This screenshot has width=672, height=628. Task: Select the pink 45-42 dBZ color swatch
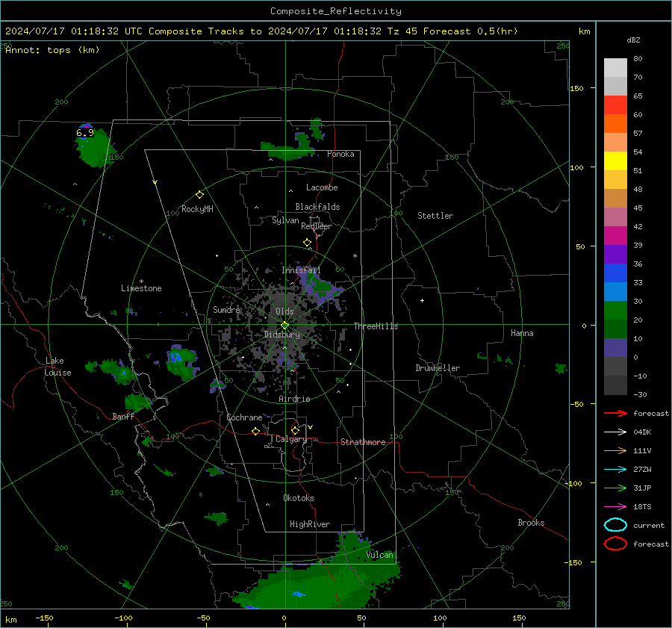tap(615, 217)
